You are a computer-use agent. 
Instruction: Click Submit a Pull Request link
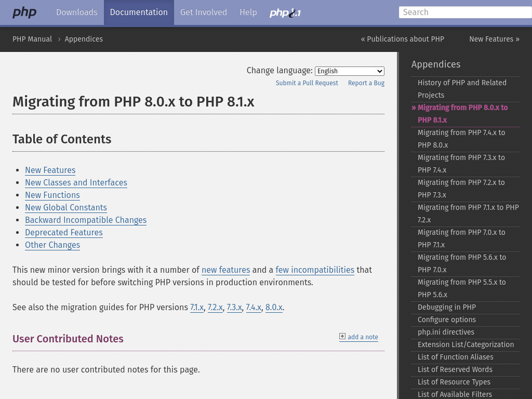(307, 83)
